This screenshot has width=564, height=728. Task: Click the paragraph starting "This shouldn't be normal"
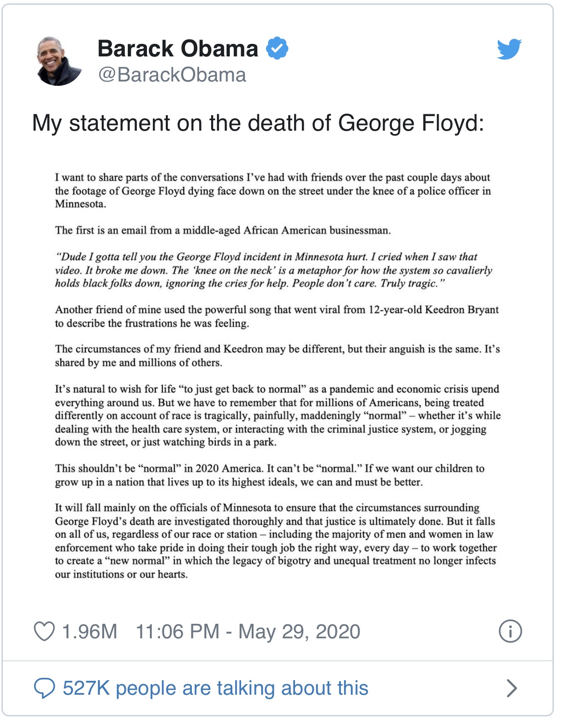click(269, 475)
